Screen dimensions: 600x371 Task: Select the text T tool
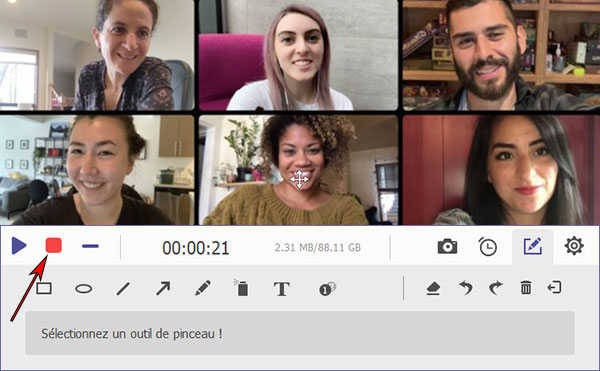point(281,289)
